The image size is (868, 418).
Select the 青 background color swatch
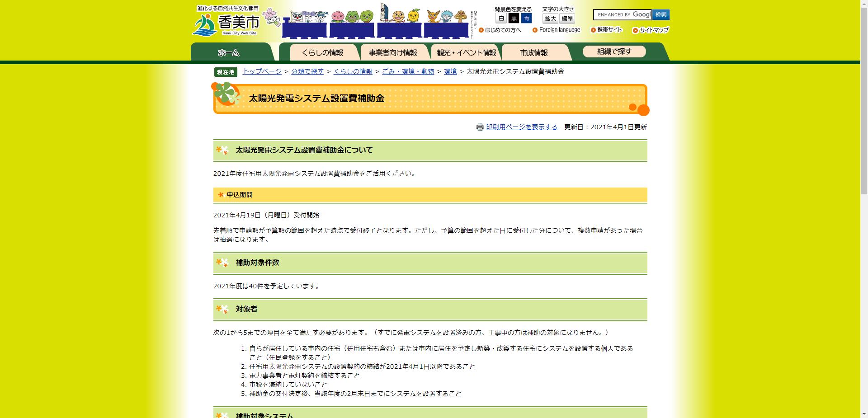pos(527,19)
